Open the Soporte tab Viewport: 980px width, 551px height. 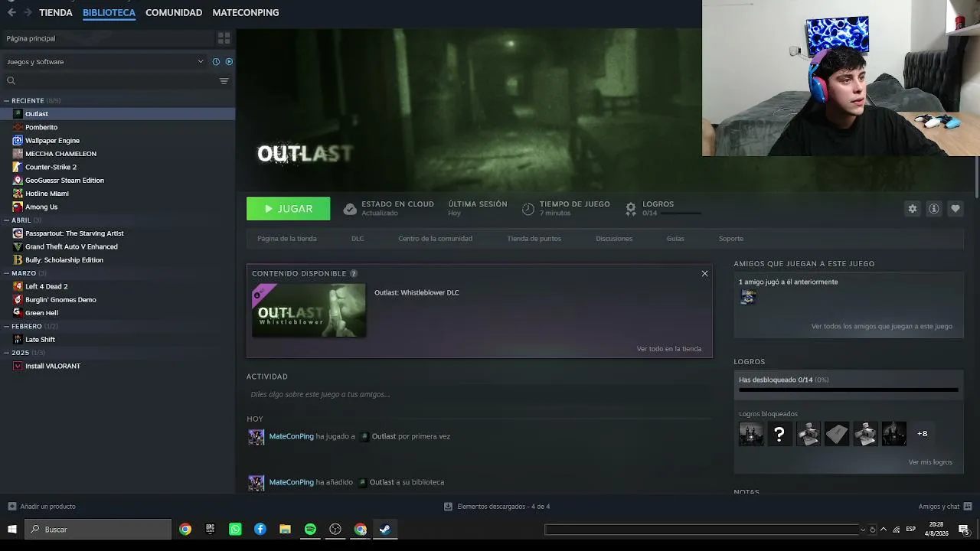pyautogui.click(x=731, y=239)
